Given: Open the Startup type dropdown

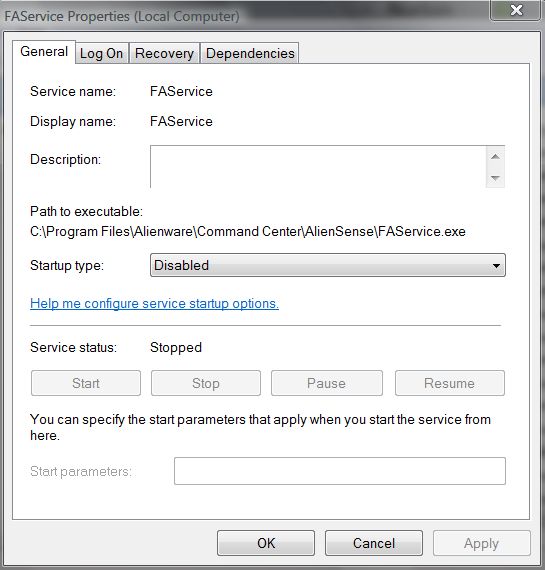Looking at the screenshot, I should point(328,265).
